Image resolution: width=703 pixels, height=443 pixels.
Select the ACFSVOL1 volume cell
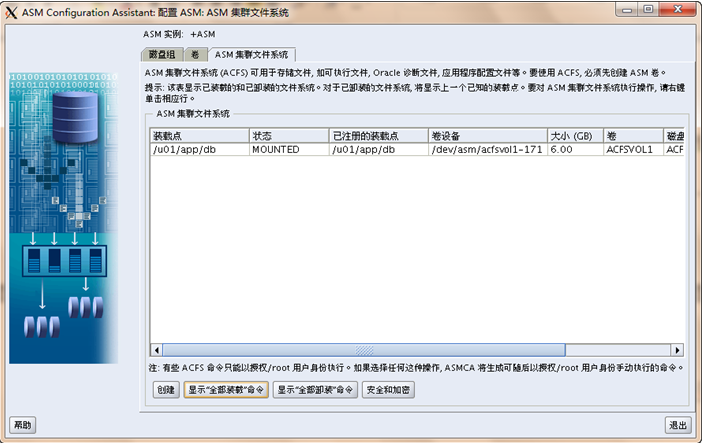coord(633,149)
